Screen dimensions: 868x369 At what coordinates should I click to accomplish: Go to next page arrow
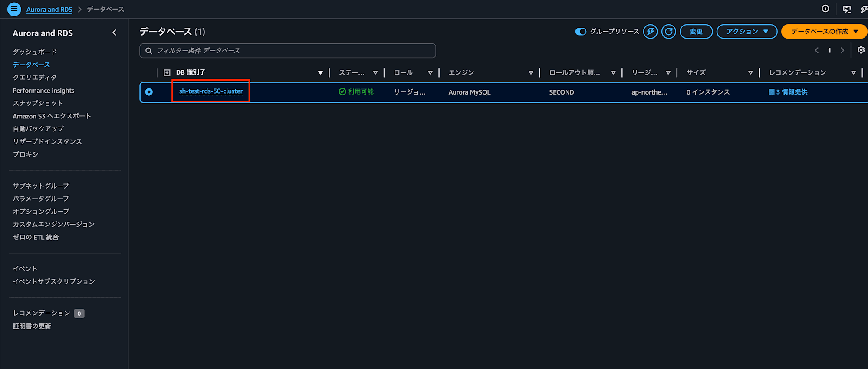[842, 50]
